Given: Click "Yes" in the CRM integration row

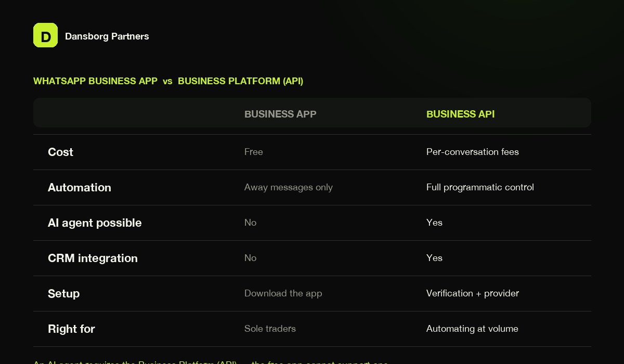Looking at the screenshot, I should coord(434,258).
